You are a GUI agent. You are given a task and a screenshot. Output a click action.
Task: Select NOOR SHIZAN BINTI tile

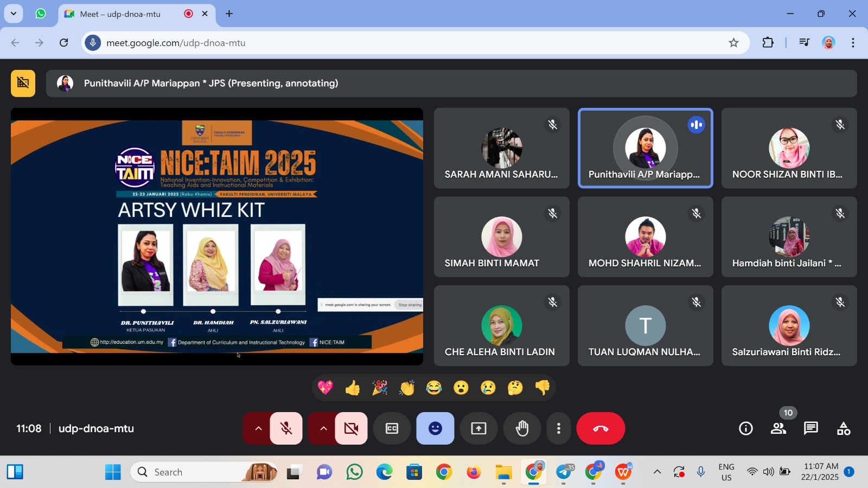(789, 148)
